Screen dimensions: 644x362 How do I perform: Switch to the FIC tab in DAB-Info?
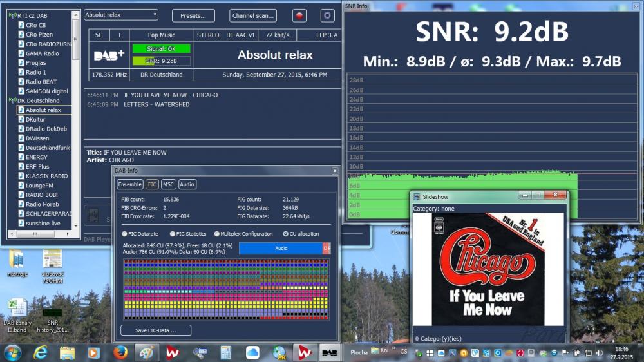(152, 184)
